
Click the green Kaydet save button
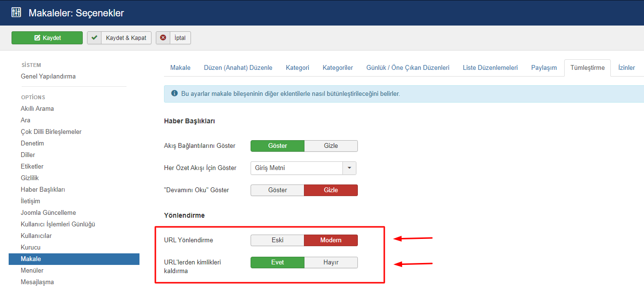coord(47,38)
